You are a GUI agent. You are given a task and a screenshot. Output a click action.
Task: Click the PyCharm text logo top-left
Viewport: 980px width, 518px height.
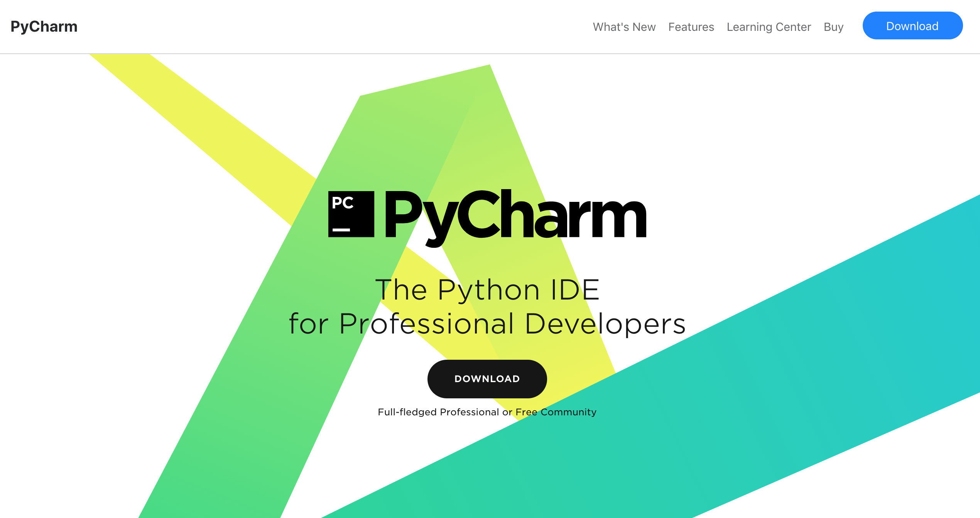(45, 27)
